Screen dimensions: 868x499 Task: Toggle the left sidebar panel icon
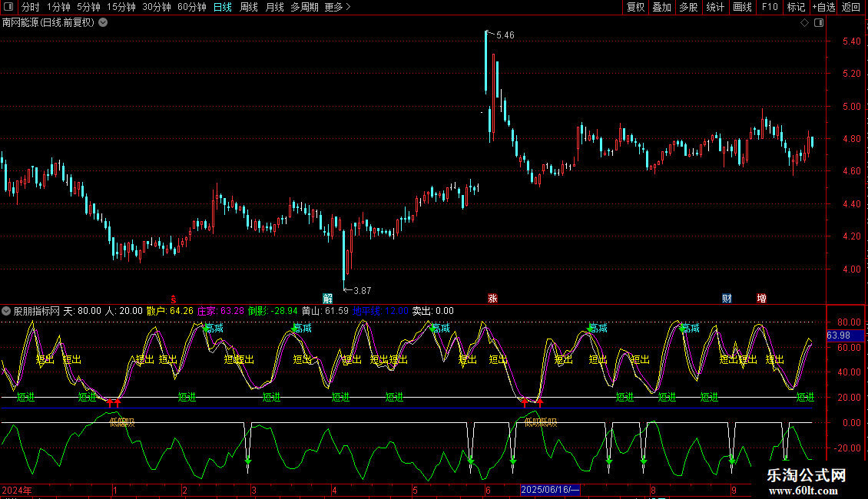point(8,8)
